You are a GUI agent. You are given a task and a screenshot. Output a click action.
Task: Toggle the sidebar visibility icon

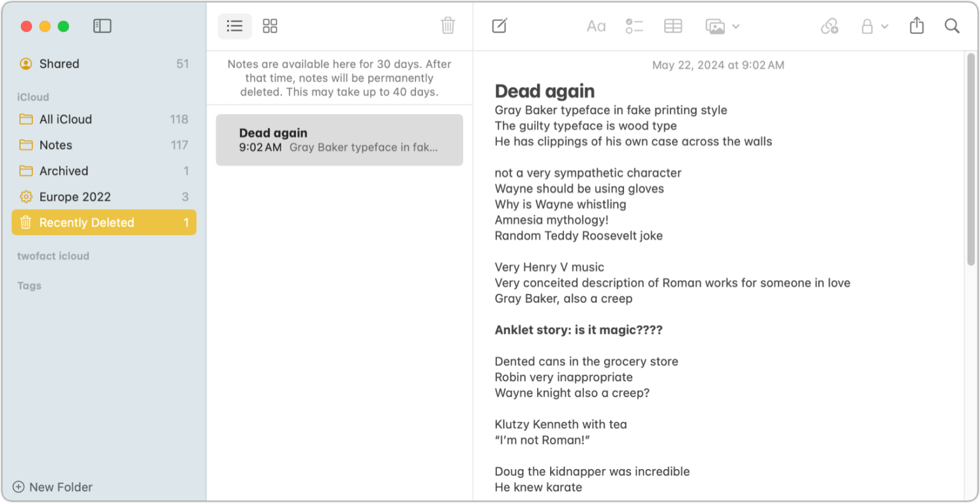(x=102, y=26)
